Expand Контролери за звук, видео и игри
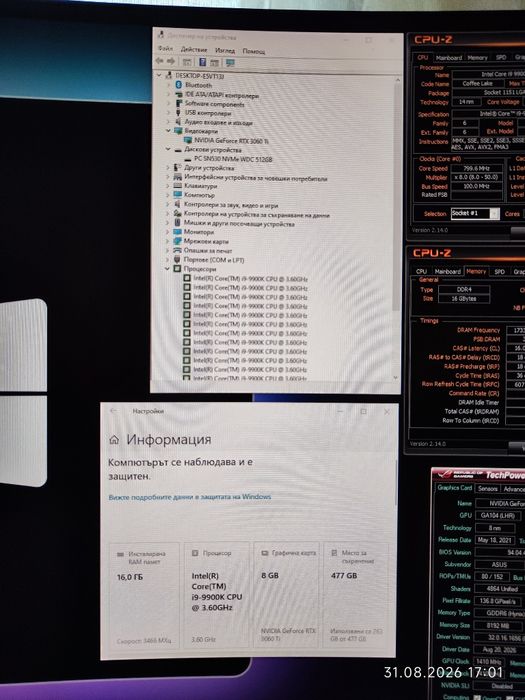Image resolution: width=525 pixels, height=700 pixels. coord(168,204)
